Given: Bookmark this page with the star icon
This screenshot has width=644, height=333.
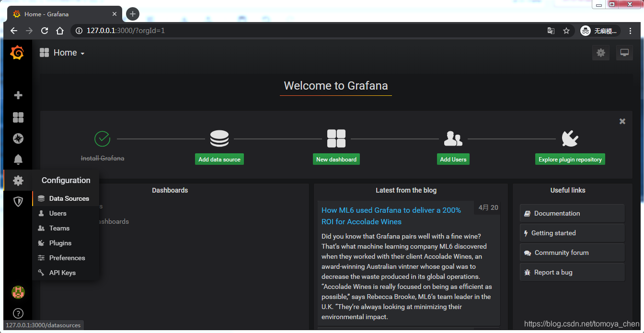Looking at the screenshot, I should click(566, 31).
